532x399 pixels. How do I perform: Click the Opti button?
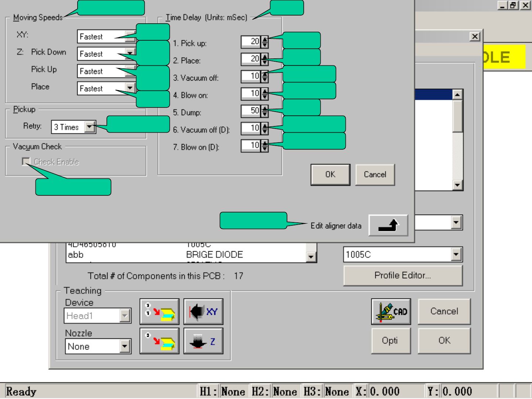[391, 341]
